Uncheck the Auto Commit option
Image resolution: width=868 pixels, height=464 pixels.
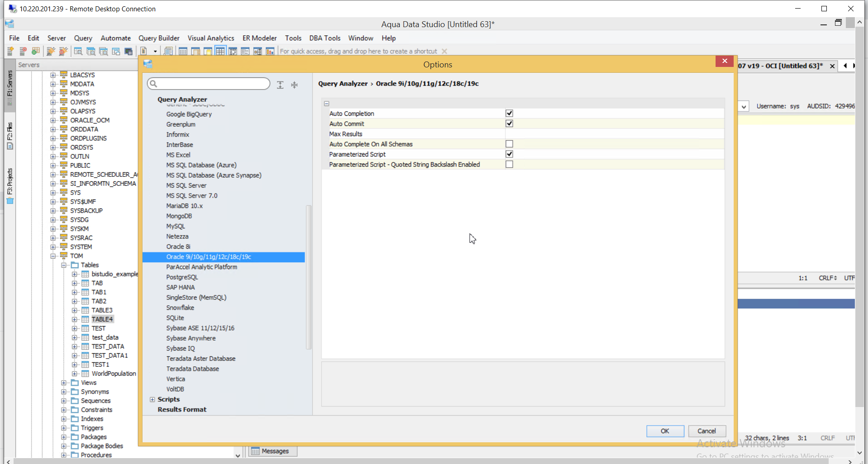(509, 123)
